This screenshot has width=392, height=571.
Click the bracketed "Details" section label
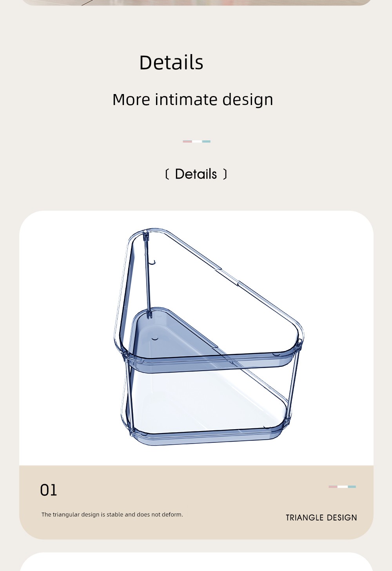point(196,174)
